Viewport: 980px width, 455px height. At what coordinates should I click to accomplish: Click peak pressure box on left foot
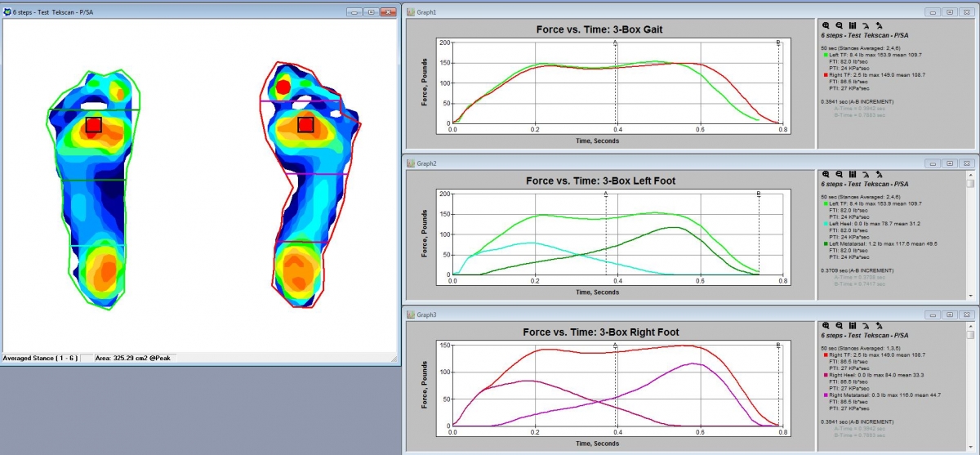coord(93,125)
